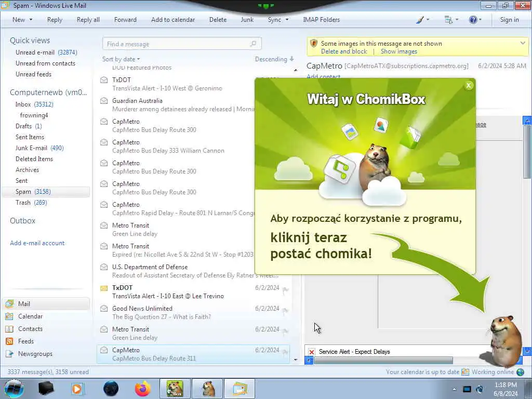
Task: Click Reply all in the toolbar
Action: click(x=88, y=20)
